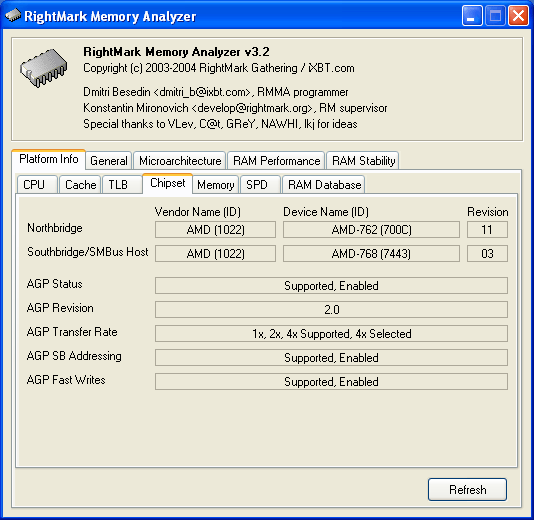The height and width of the screenshot is (520, 534).
Task: Open the TLB sub-tab
Action: pos(122,185)
